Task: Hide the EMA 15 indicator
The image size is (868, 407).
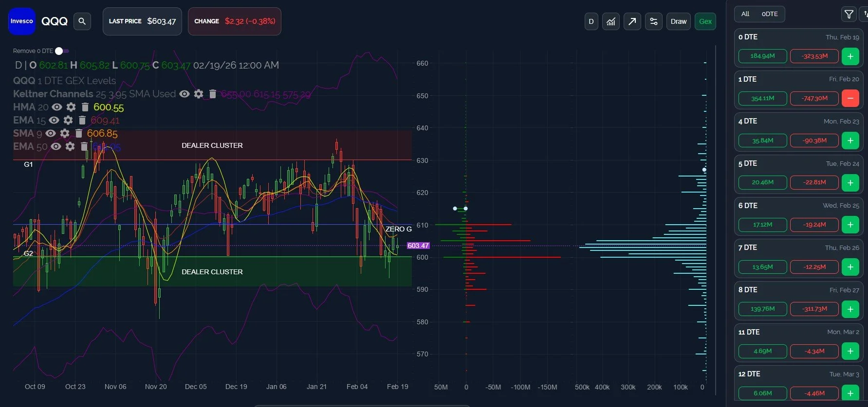Action: coord(54,120)
